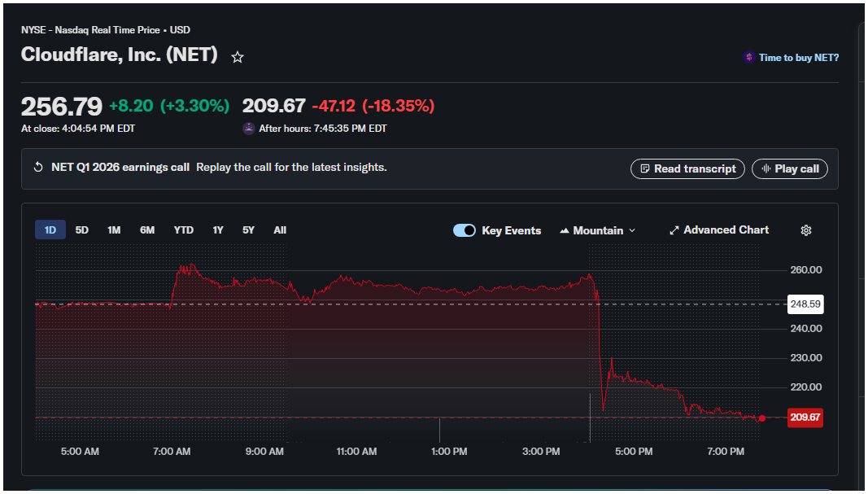Screen dimensions: 868x494
Task: Click the 260.00 axis label
Action: (806, 270)
